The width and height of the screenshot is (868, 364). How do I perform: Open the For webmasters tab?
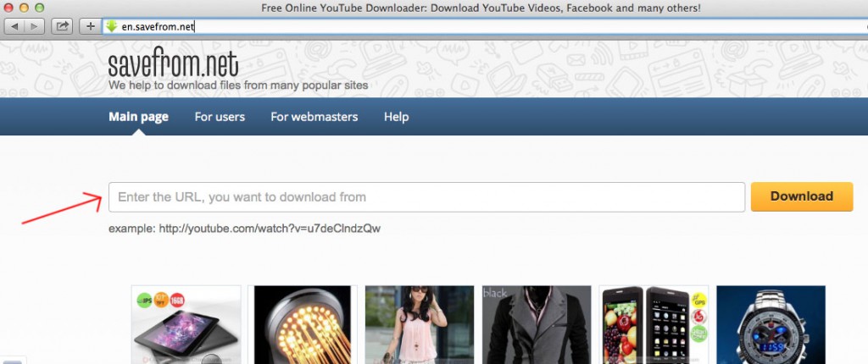point(314,117)
